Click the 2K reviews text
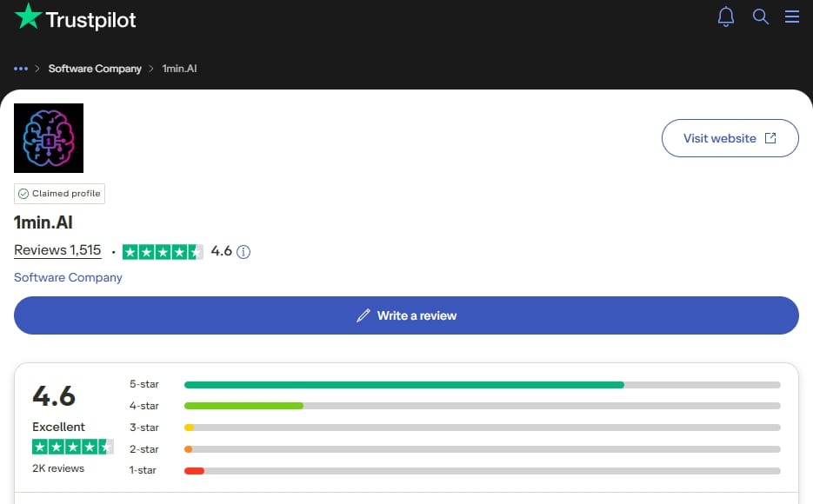Viewport: 813px width, 504px height. (58, 468)
